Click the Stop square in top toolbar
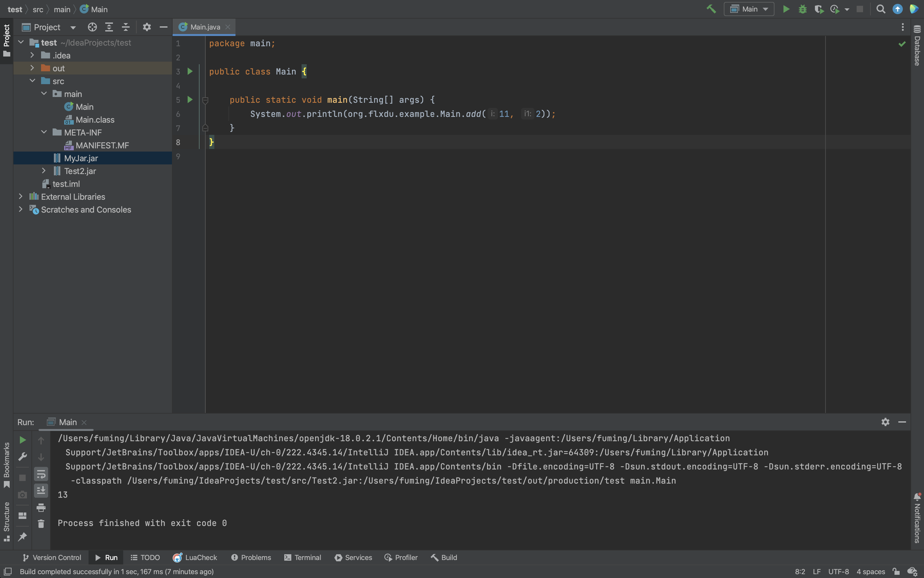This screenshot has height=578, width=924. [x=860, y=9]
